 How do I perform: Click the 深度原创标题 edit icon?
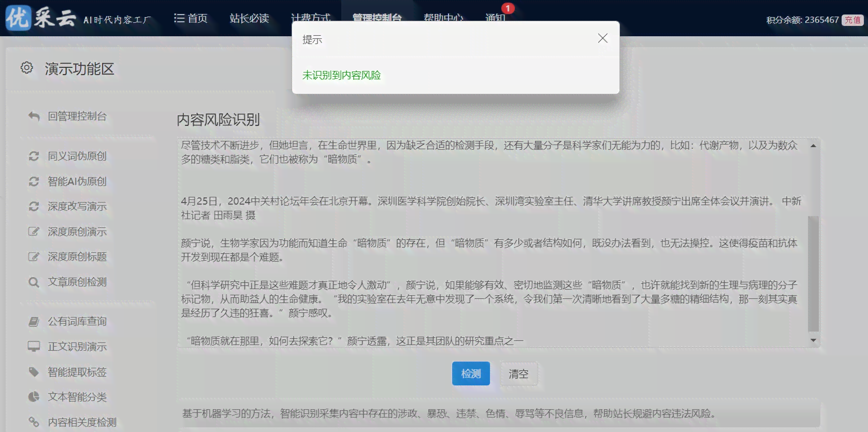point(34,256)
